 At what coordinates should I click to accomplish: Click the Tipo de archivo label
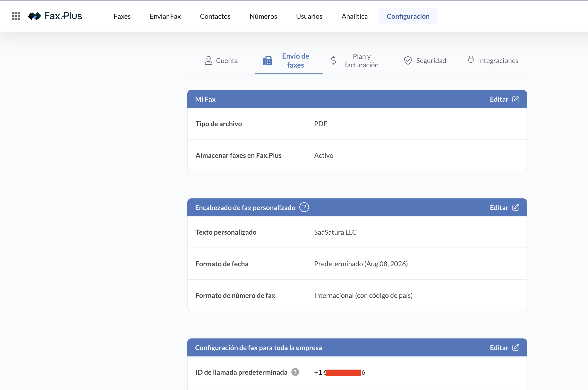219,124
